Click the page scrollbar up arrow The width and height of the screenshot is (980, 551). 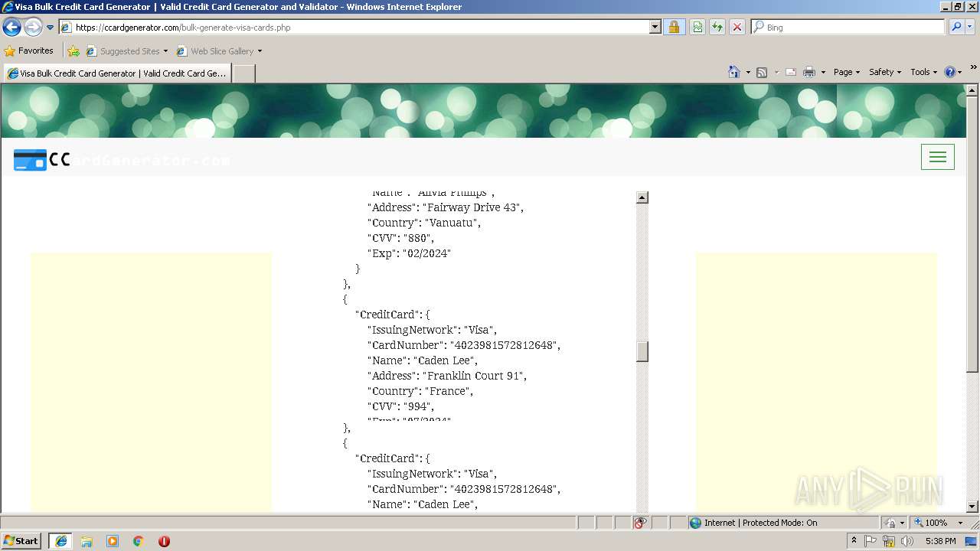[972, 91]
